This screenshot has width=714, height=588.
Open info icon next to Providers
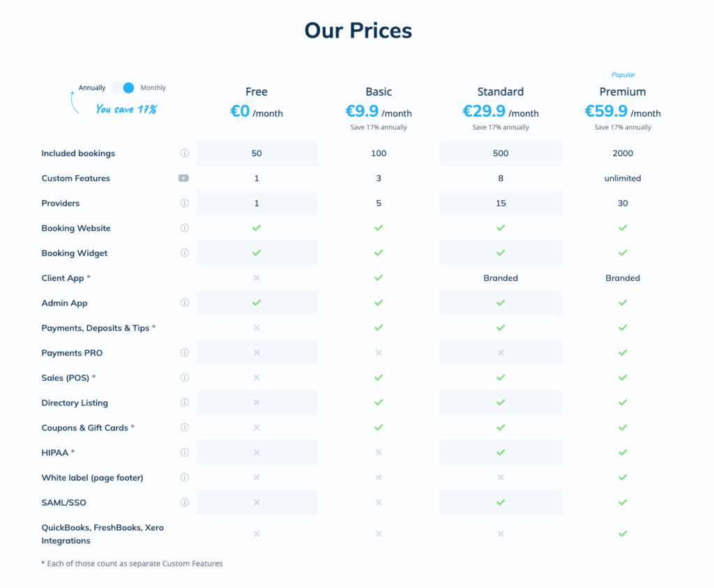(184, 203)
